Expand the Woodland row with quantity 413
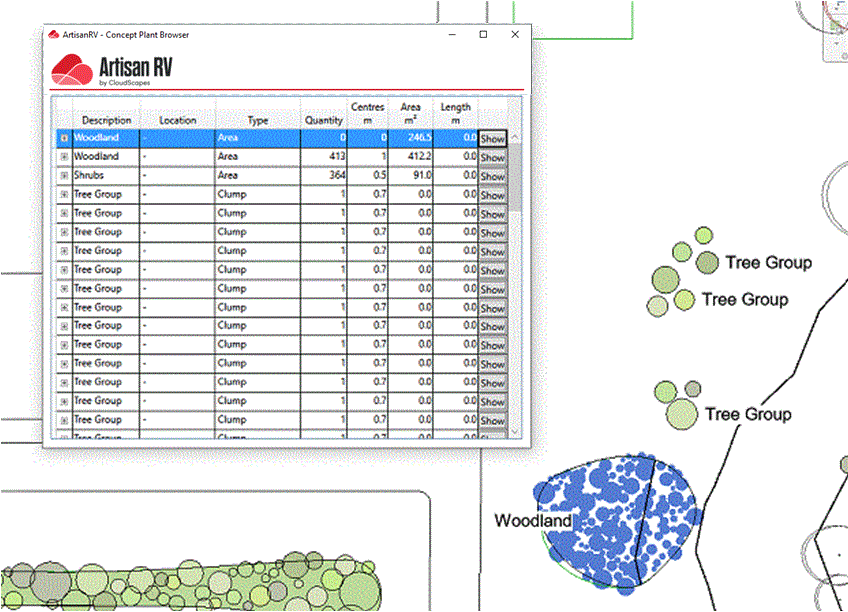This screenshot has width=848, height=612. coord(64,157)
